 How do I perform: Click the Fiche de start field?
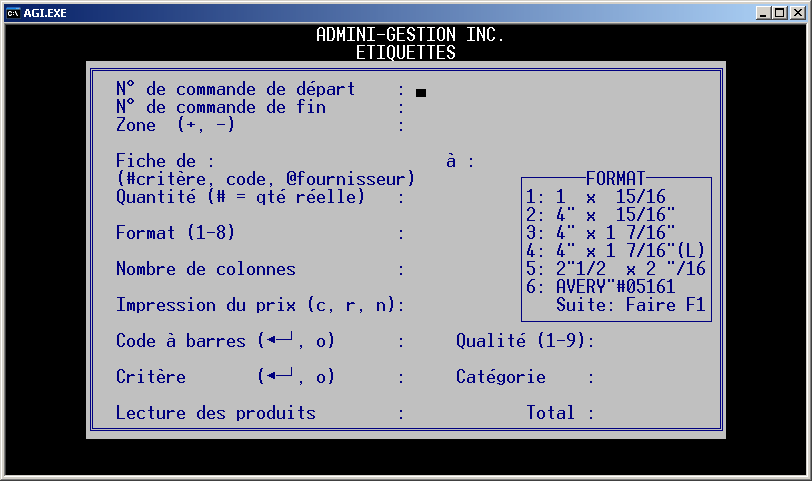[320, 162]
